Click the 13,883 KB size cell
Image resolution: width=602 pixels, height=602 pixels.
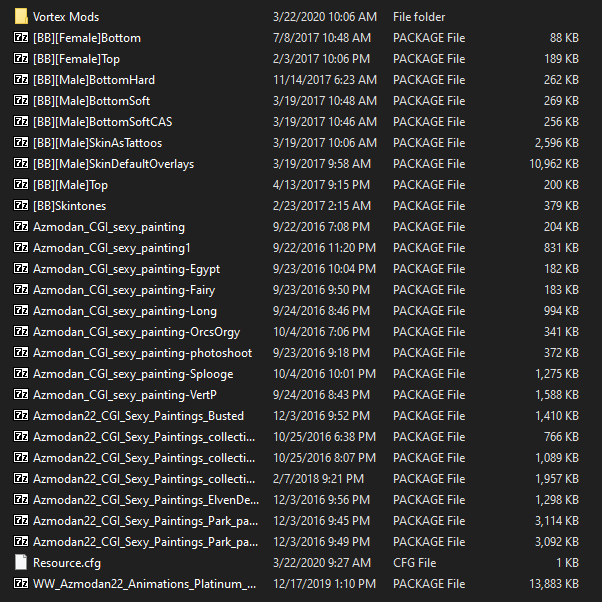click(x=554, y=584)
